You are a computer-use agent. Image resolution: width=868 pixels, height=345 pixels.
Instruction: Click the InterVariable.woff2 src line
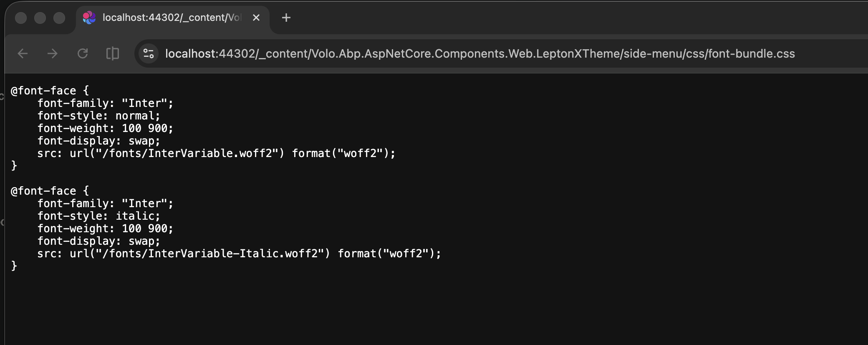[x=216, y=153]
